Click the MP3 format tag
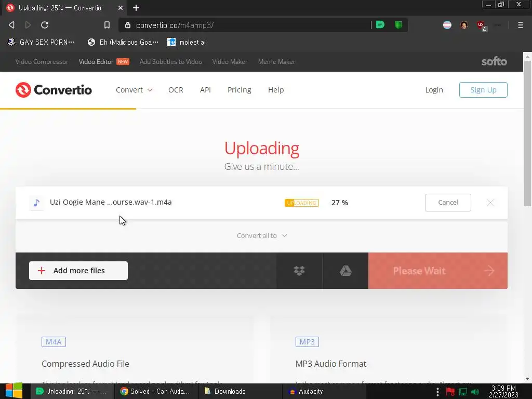The width and height of the screenshot is (532, 399). tap(307, 342)
